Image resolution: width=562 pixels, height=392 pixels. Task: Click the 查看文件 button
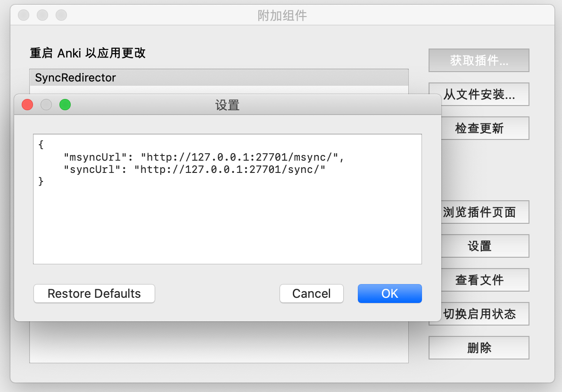(x=479, y=280)
